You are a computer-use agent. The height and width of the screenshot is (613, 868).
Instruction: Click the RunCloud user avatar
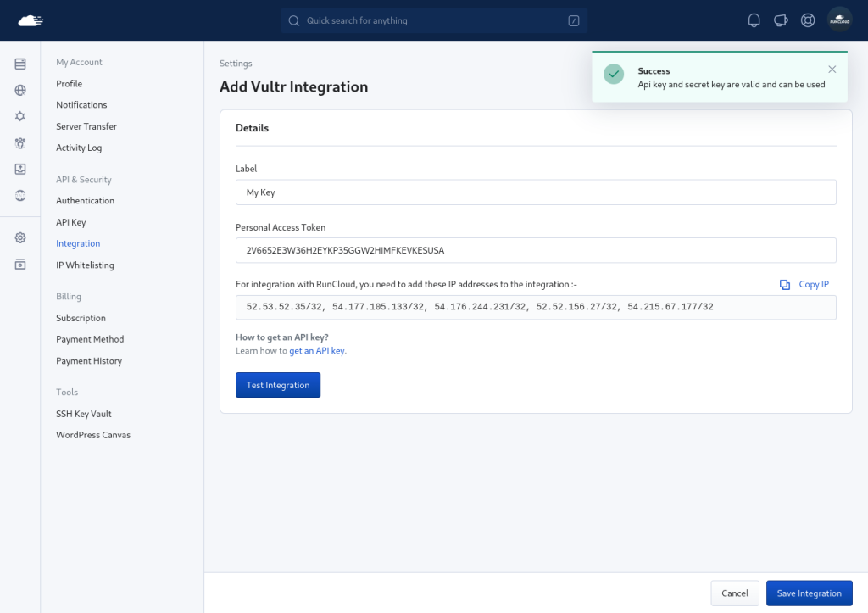[839, 20]
